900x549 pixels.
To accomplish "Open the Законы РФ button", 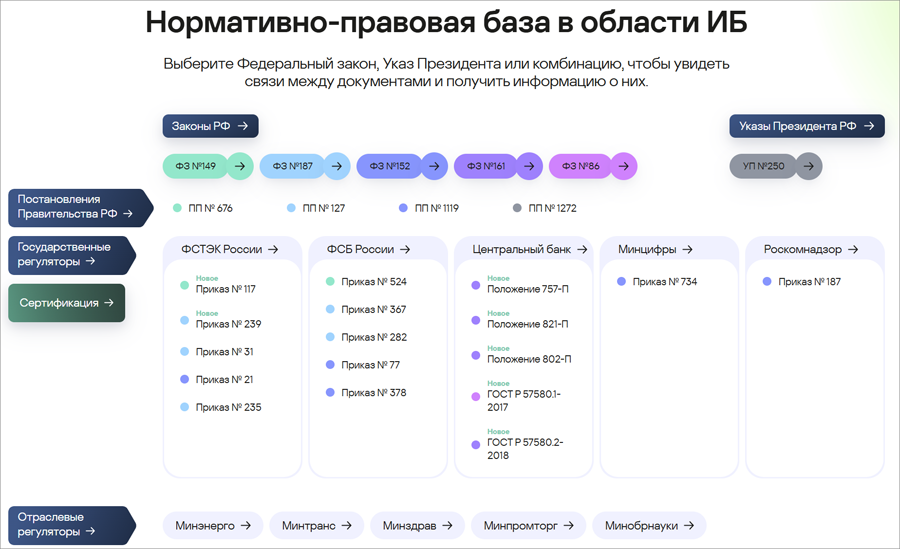I will 210,126.
